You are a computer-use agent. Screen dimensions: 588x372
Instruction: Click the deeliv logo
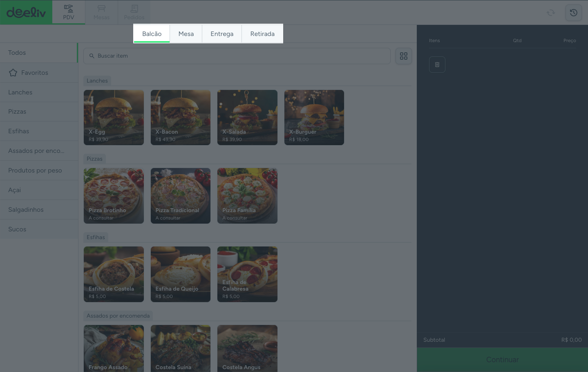26,12
